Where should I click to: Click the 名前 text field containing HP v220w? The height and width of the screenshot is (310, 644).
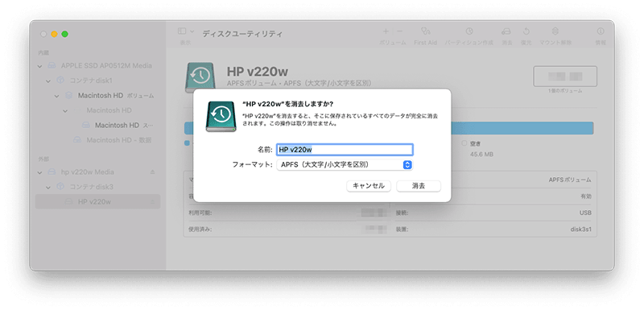[x=345, y=150]
